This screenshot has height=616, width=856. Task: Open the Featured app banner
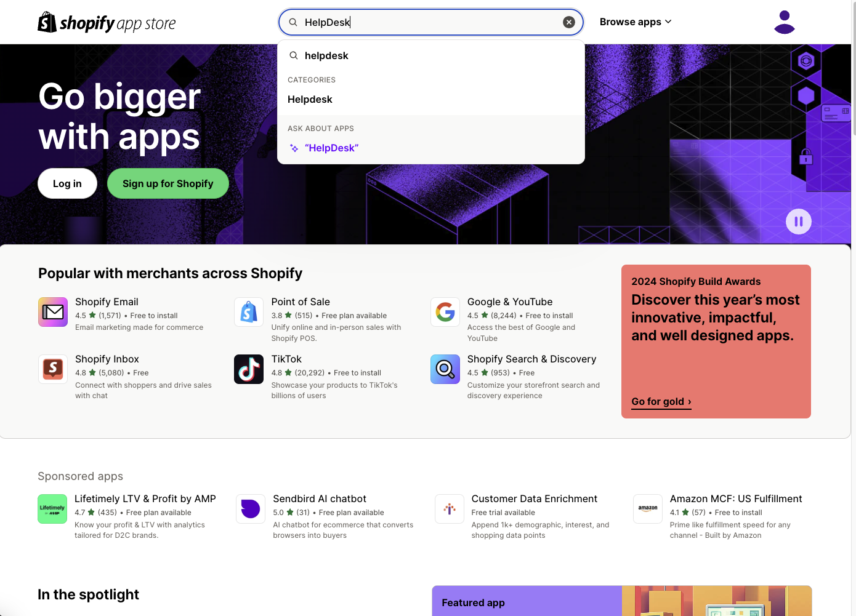622,601
